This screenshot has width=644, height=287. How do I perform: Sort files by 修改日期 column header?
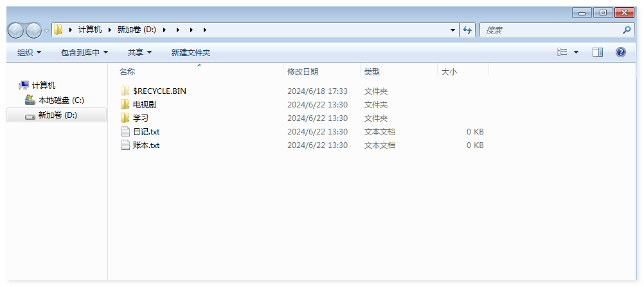(303, 72)
